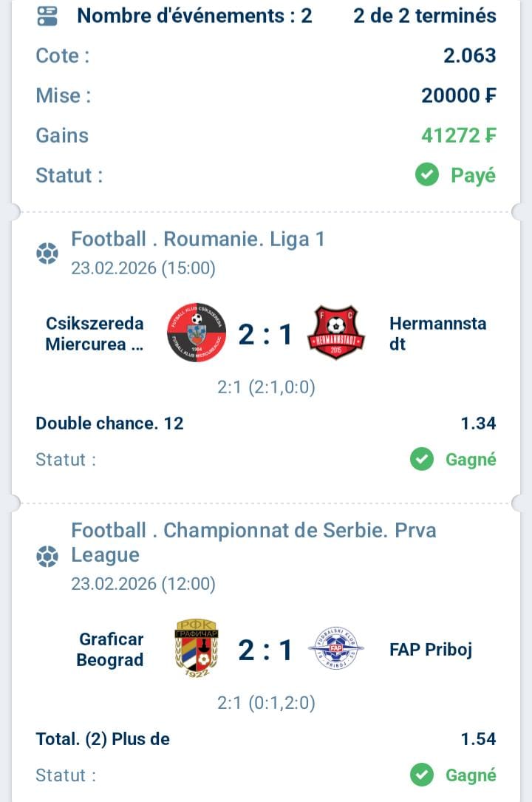Tap the FAP Priboj team name
The image size is (532, 802).
click(x=430, y=650)
